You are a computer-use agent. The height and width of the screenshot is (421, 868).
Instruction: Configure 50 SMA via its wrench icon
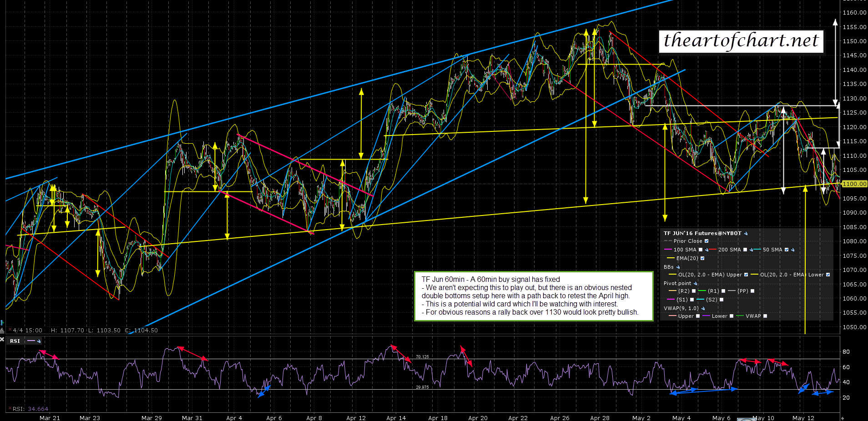tap(792, 250)
